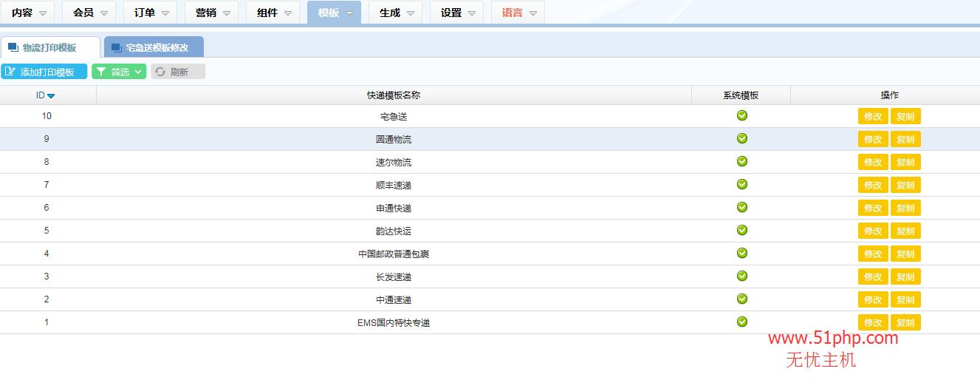Click 复制 for 中通速递 row

click(x=905, y=299)
